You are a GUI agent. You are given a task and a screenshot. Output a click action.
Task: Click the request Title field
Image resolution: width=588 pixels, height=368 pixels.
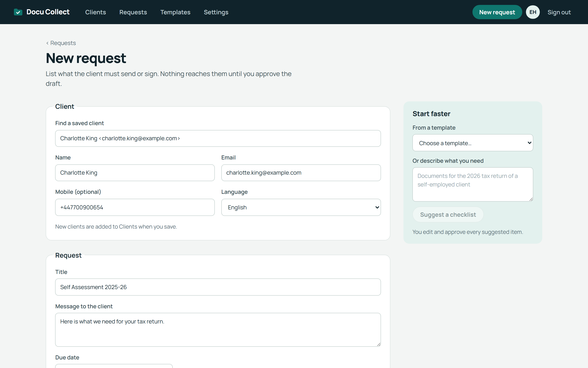pyautogui.click(x=218, y=287)
